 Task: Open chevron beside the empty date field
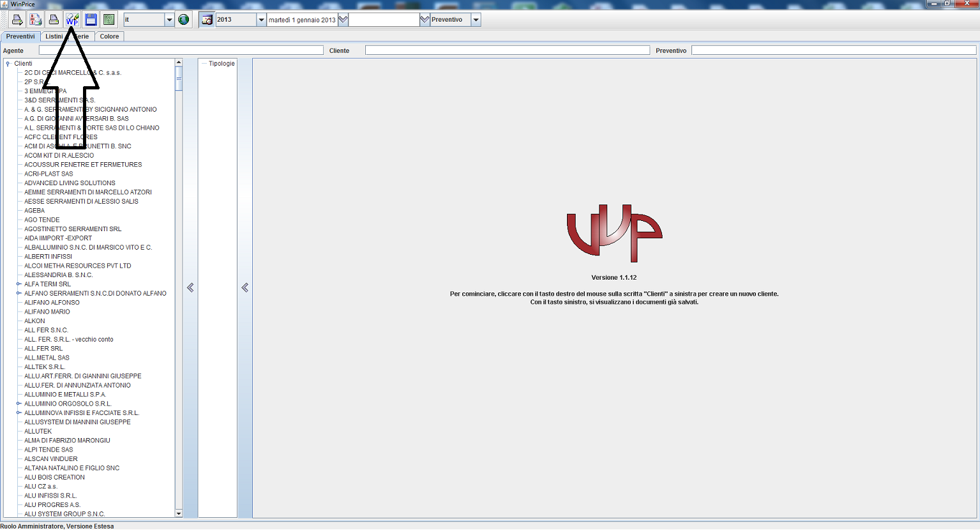(425, 20)
